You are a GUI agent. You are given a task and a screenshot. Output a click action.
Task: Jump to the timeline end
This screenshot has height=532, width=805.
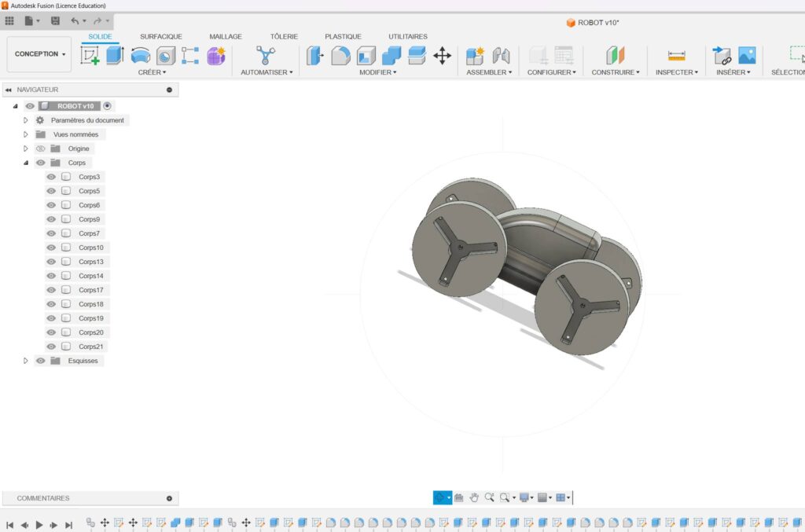tap(68, 525)
